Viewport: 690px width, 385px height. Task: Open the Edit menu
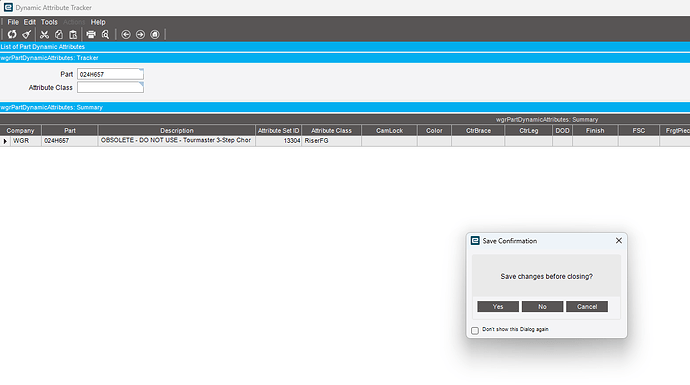point(29,22)
